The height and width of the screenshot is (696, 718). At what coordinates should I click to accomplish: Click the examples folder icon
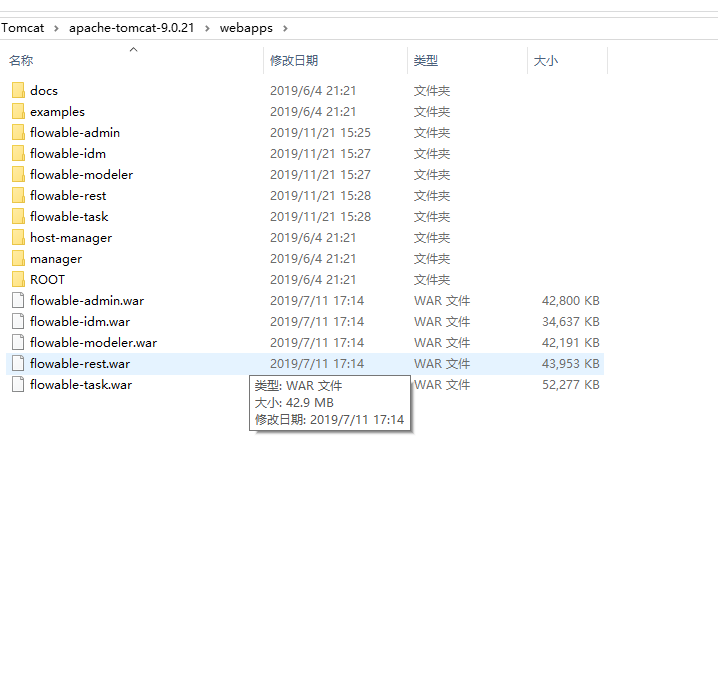(x=18, y=111)
